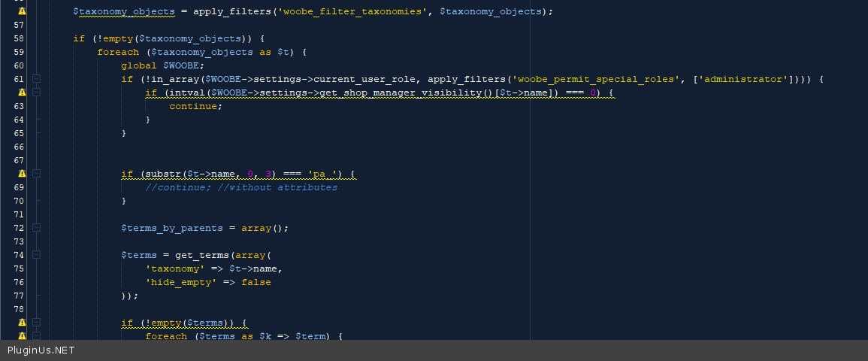Click the warning icon on the substr line
The width and height of the screenshot is (868, 361).
[21, 174]
